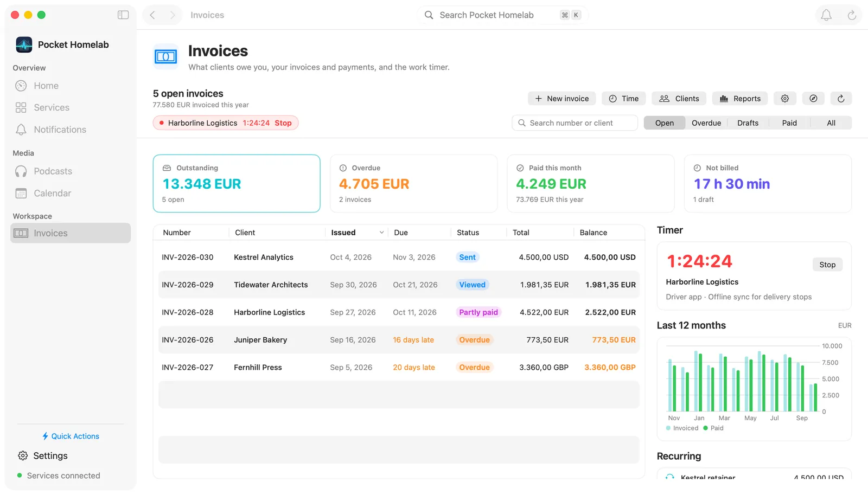The height and width of the screenshot is (495, 868).
Task: Sort by the Issued column dropdown arrow
Action: click(x=381, y=233)
